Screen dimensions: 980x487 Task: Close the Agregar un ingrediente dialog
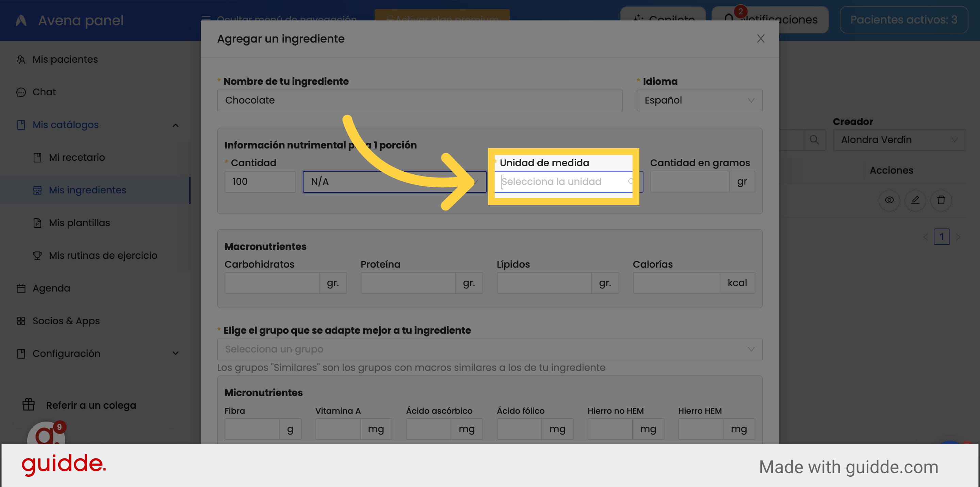click(760, 38)
